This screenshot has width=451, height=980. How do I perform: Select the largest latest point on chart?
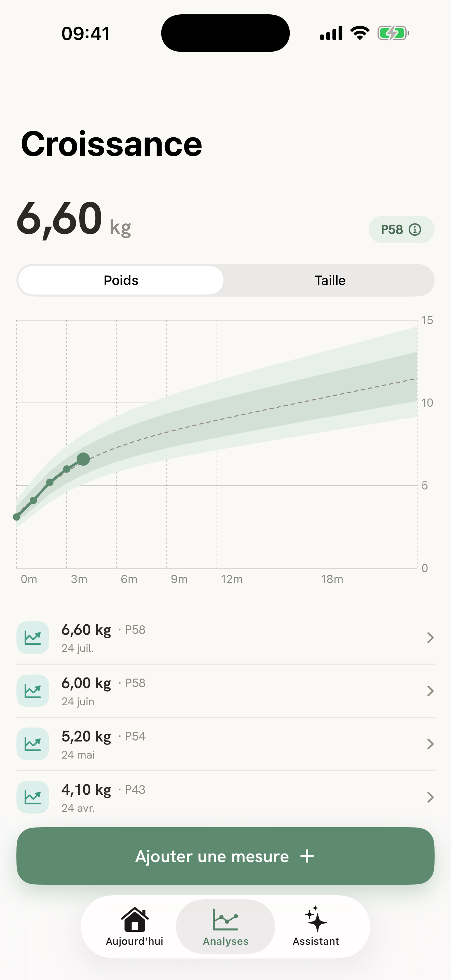(83, 459)
